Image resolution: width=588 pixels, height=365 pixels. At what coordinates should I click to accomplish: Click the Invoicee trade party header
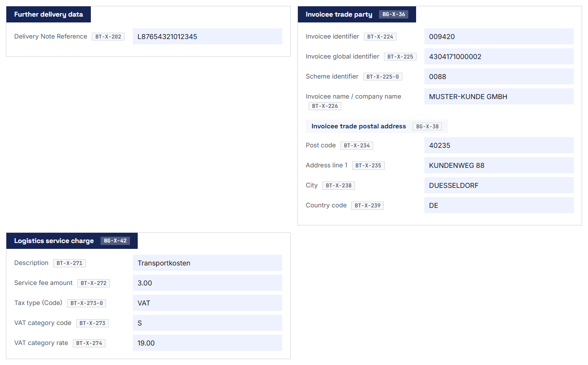click(x=357, y=14)
